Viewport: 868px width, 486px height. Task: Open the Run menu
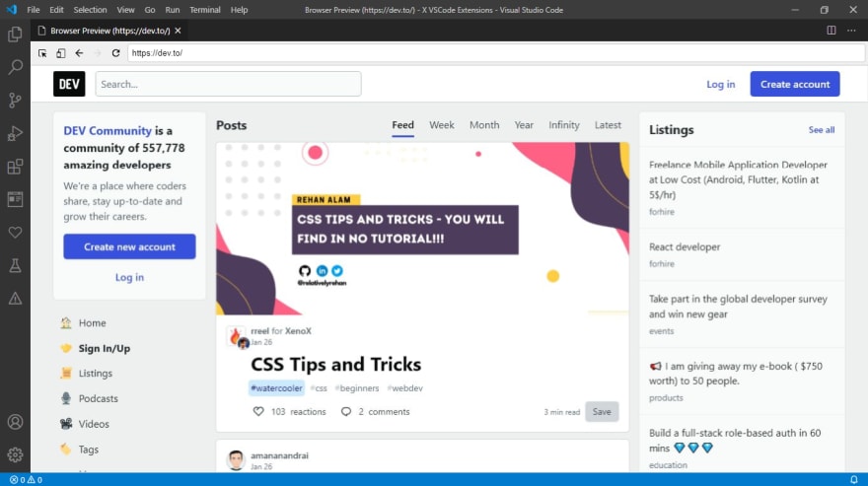click(x=173, y=10)
